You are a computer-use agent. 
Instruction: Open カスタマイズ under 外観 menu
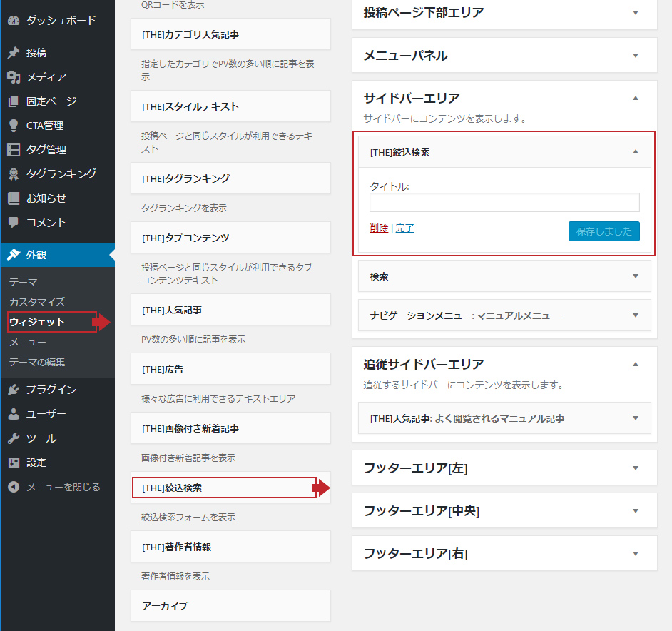point(37,302)
